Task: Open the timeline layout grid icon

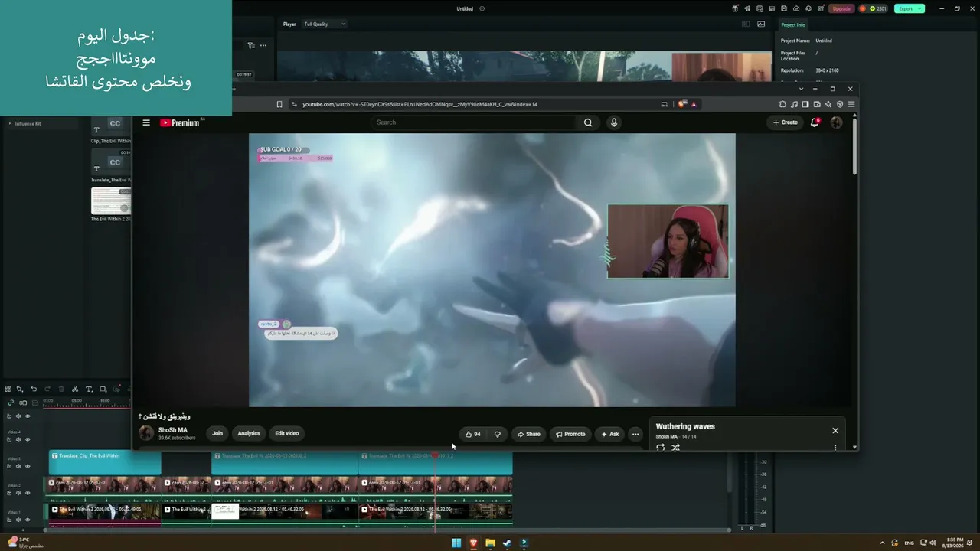Action: (x=8, y=389)
